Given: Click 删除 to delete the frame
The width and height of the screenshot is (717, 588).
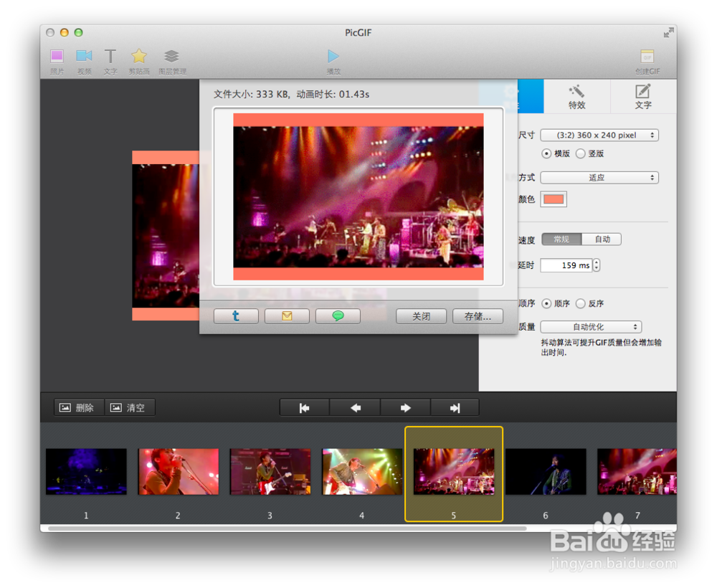Looking at the screenshot, I should pos(79,407).
